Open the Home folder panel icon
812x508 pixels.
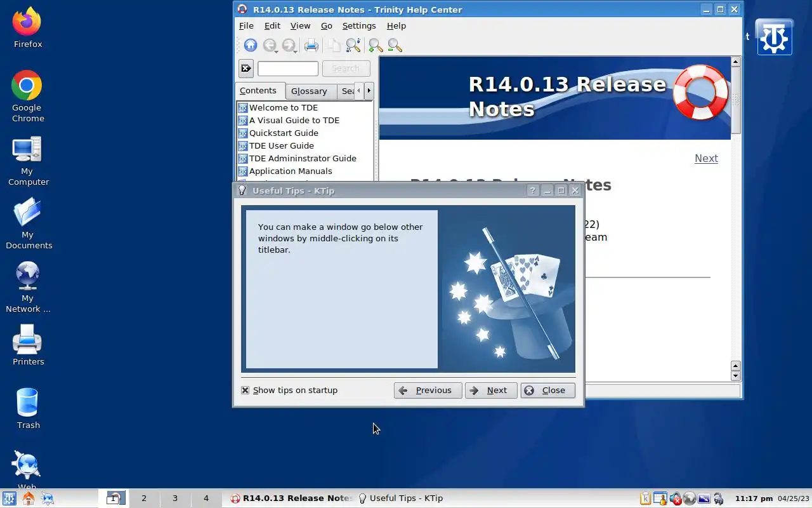tap(28, 498)
